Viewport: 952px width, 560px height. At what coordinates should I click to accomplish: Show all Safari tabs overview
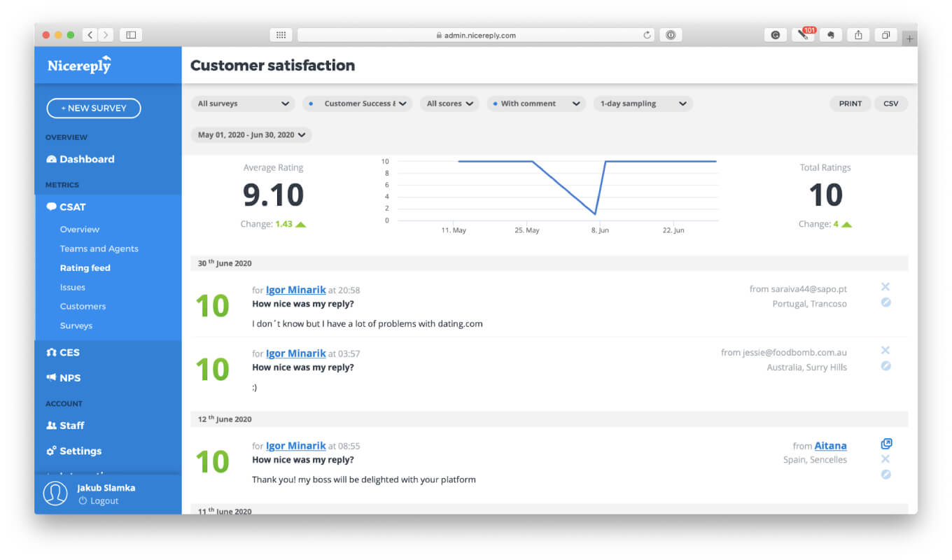(x=885, y=35)
